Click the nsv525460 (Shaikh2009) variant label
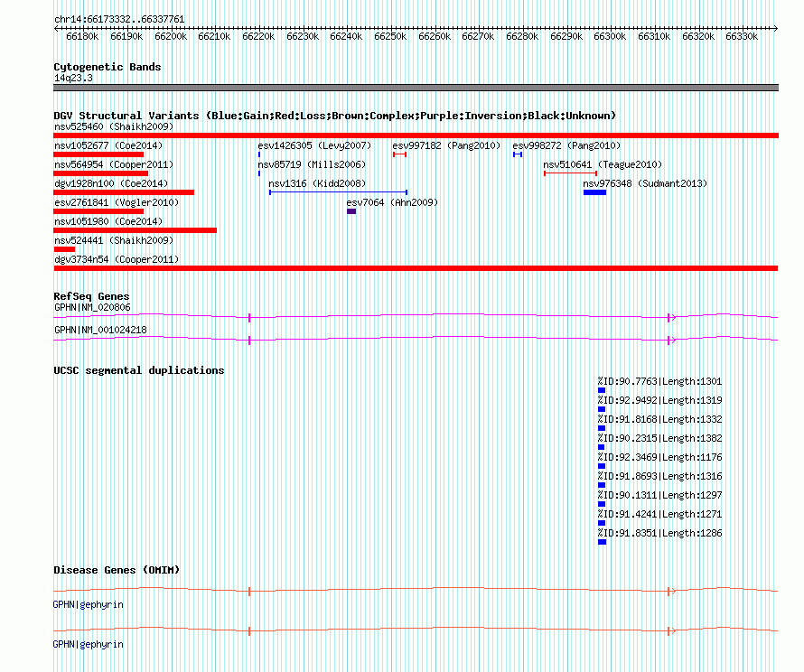Screen dimensions: 804x672 pyautogui.click(x=114, y=126)
